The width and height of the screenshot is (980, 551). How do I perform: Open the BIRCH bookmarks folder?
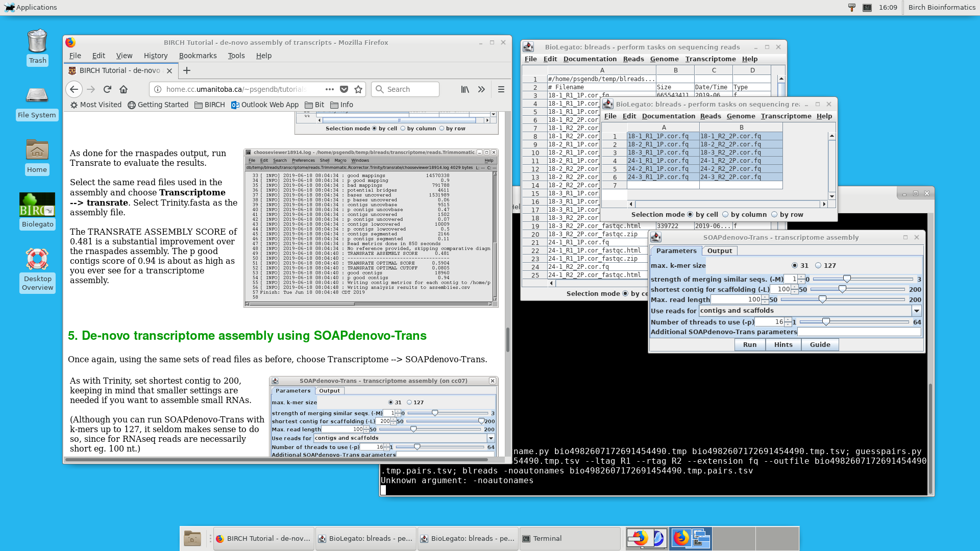pyautogui.click(x=210, y=105)
